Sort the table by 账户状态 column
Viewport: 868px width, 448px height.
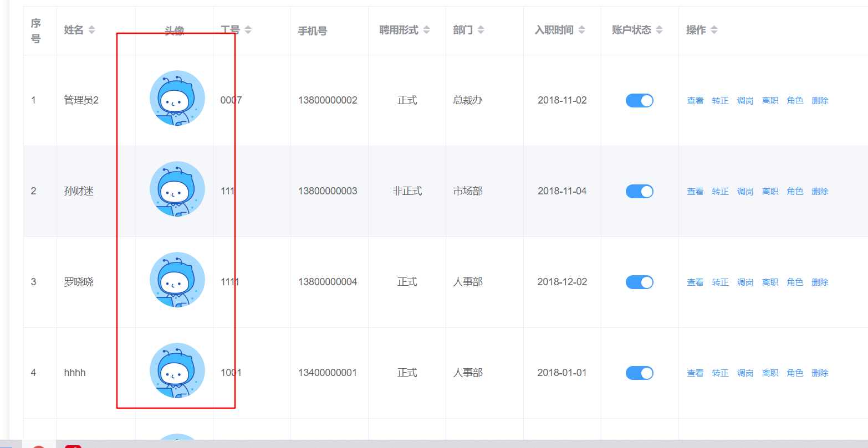[x=659, y=30]
